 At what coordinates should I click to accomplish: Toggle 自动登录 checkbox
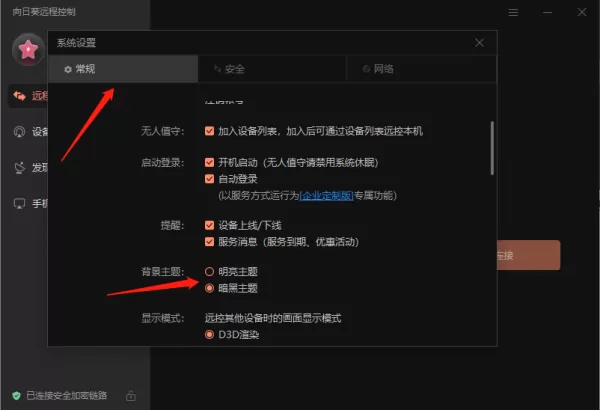(x=209, y=179)
